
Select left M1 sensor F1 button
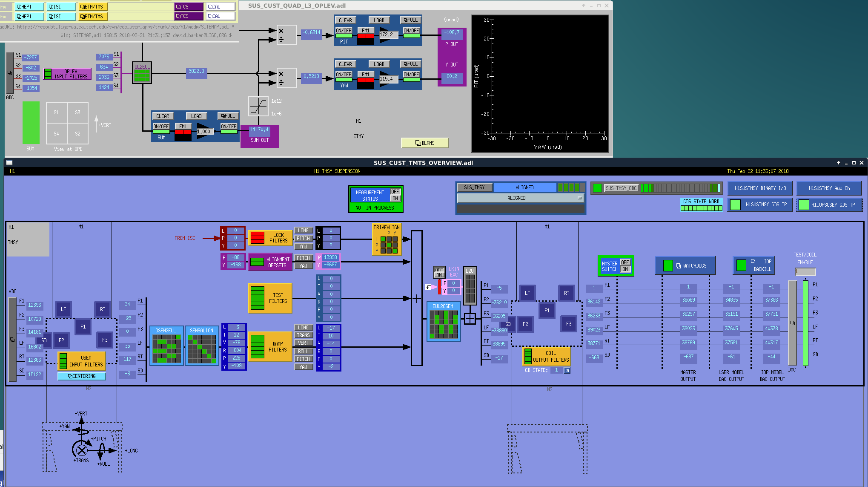83,327
